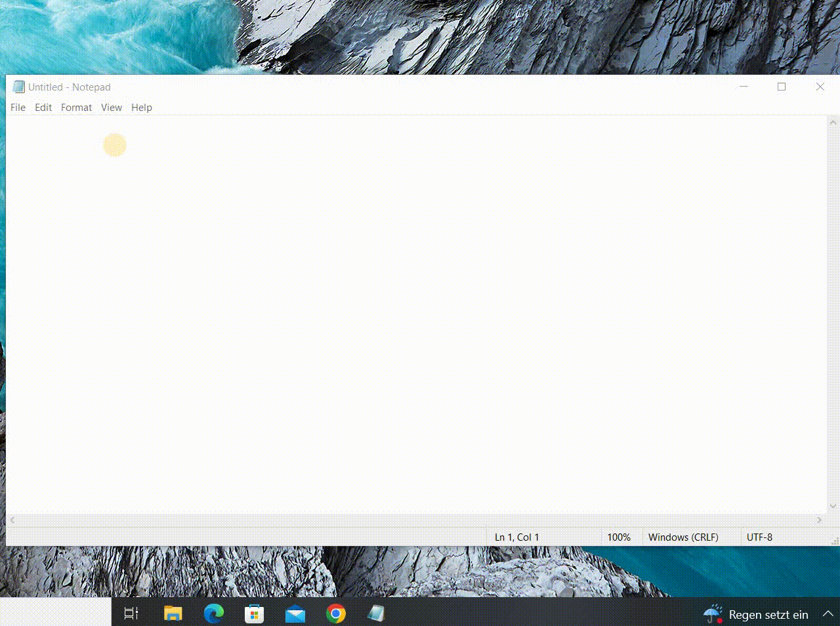Viewport: 840px width, 626px height.
Task: Open Task View from the taskbar
Action: pos(131,614)
